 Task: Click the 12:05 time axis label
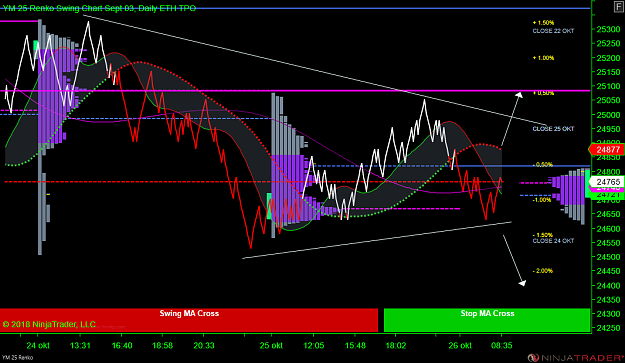314,345
